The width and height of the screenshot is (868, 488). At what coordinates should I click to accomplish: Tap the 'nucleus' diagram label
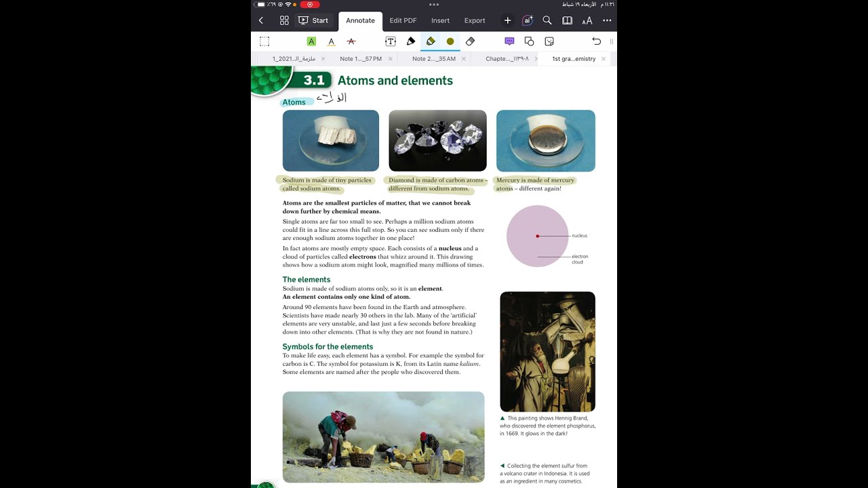tap(580, 236)
